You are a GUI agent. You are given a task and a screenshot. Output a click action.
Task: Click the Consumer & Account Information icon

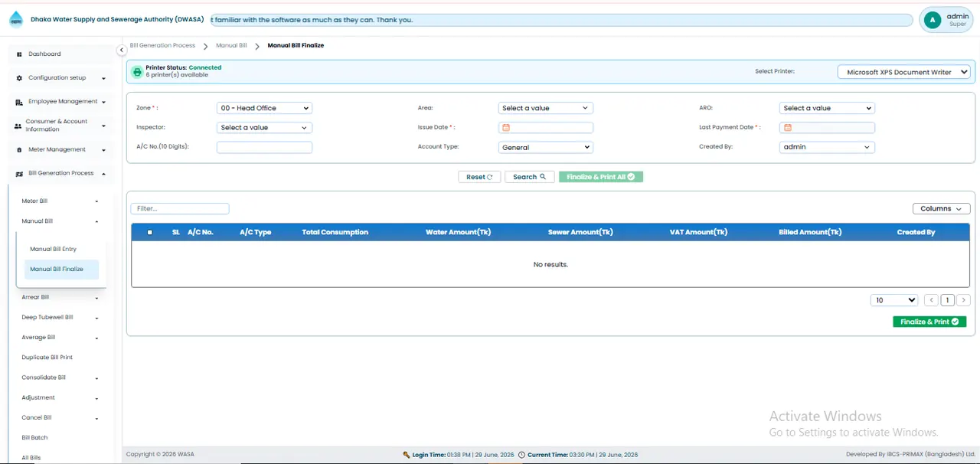18,126
